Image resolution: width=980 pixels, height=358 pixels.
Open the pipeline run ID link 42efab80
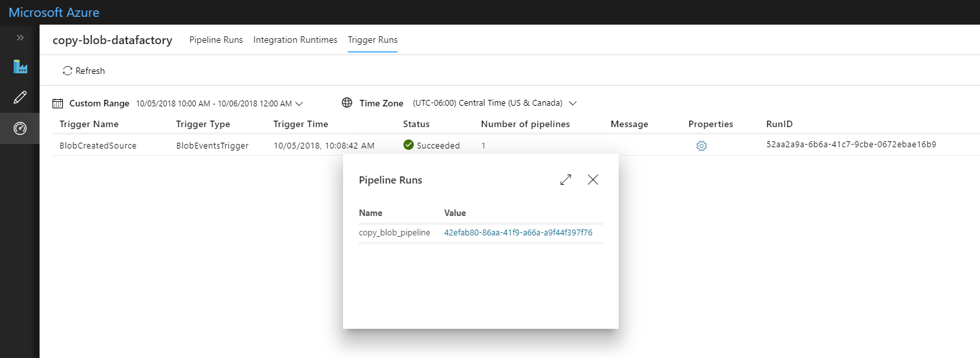(518, 232)
